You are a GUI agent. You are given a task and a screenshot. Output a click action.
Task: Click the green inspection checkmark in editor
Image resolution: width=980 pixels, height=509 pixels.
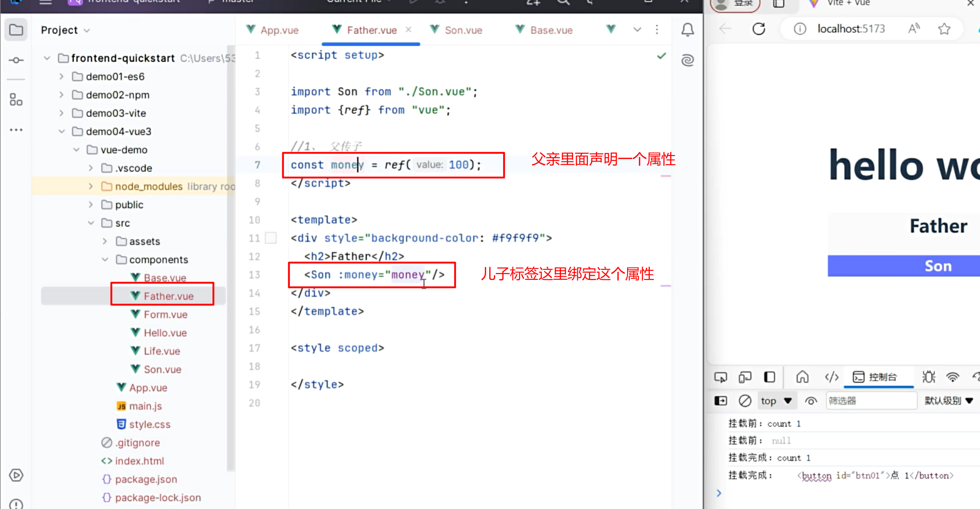tap(661, 56)
